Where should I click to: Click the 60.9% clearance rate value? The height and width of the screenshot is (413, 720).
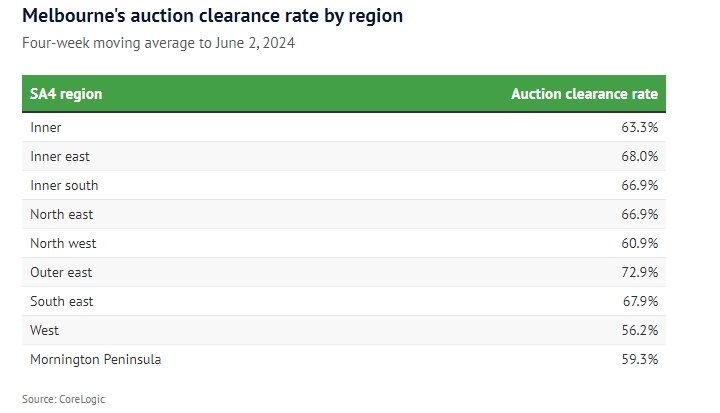pos(639,243)
